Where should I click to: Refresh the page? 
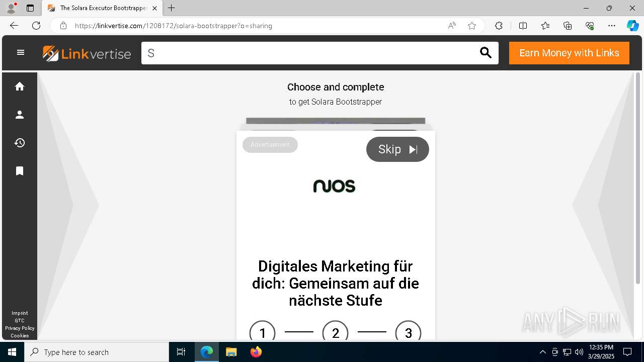click(x=36, y=26)
